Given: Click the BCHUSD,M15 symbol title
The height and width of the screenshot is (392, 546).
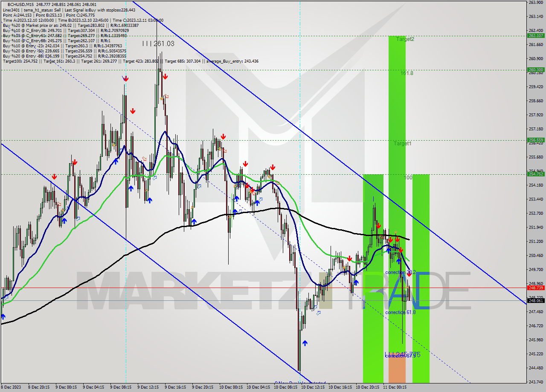Looking at the screenshot, I should click(x=20, y=4).
